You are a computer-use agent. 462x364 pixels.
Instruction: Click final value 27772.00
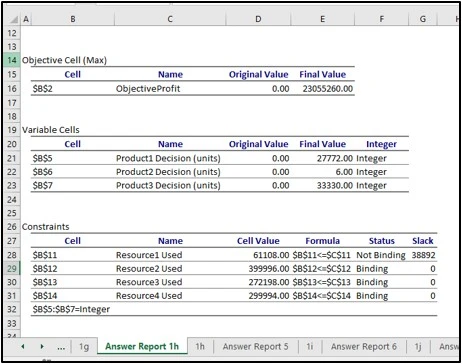pyautogui.click(x=335, y=158)
